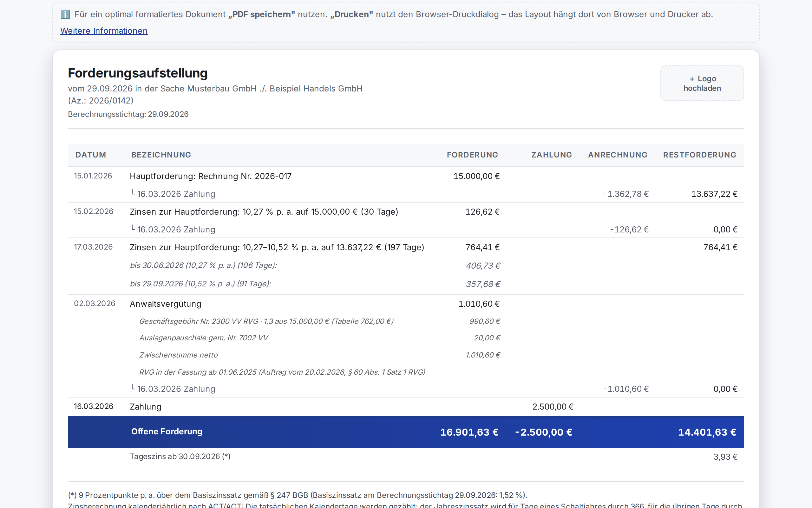Click the 'RESTFORDERUNG' column header
Image resolution: width=812 pixels, height=508 pixels.
coord(700,155)
